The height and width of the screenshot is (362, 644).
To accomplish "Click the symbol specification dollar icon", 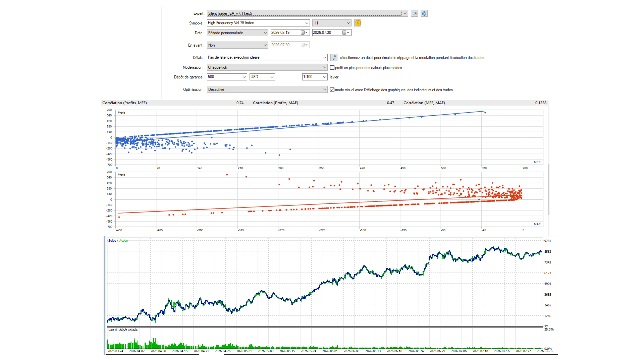I will click(358, 23).
